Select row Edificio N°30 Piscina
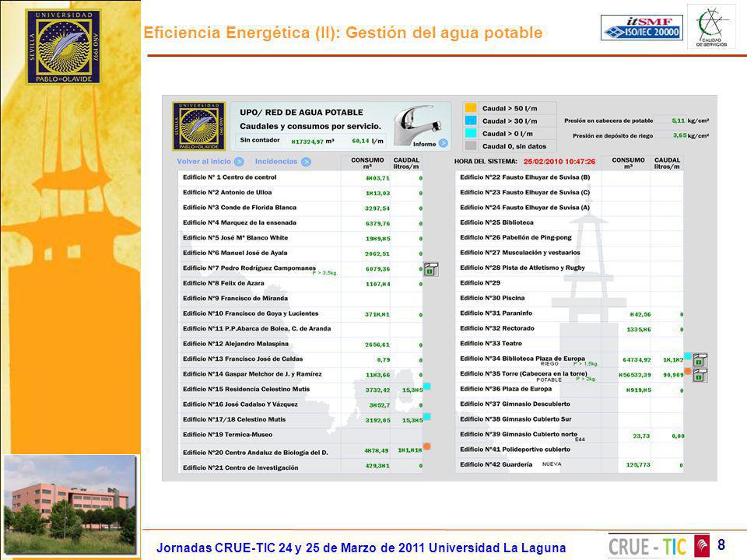The image size is (747, 560). pos(570,299)
